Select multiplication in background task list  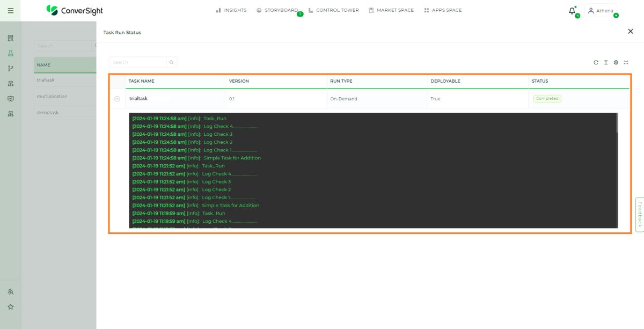(52, 97)
